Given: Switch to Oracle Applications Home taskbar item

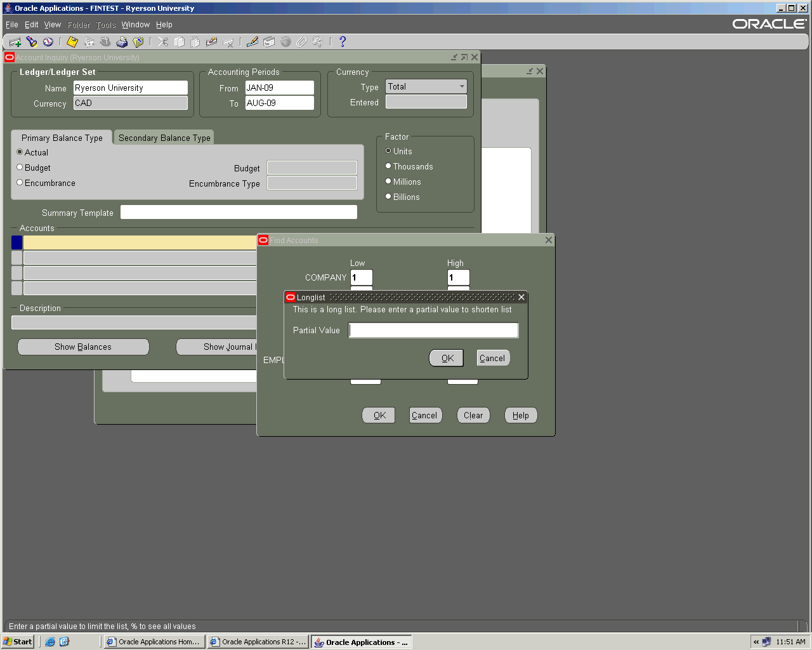Looking at the screenshot, I should pos(154,642).
